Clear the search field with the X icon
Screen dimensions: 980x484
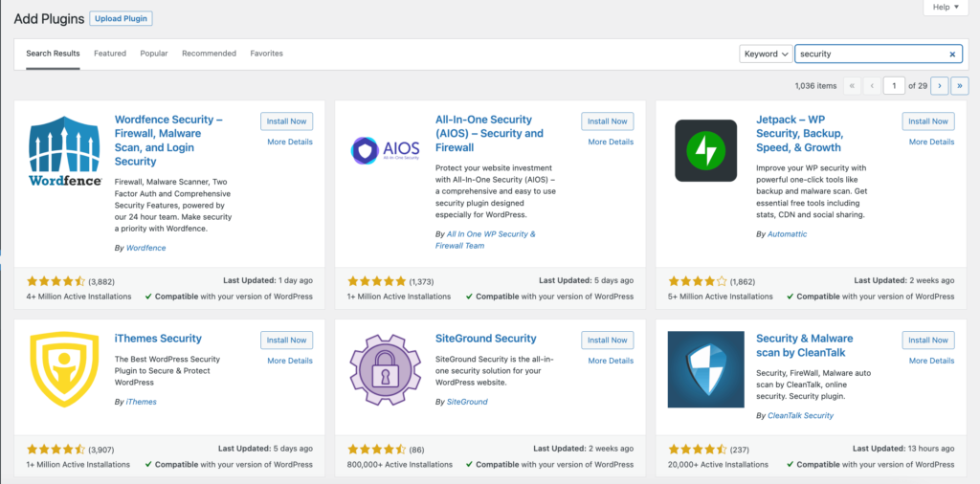pyautogui.click(x=952, y=55)
